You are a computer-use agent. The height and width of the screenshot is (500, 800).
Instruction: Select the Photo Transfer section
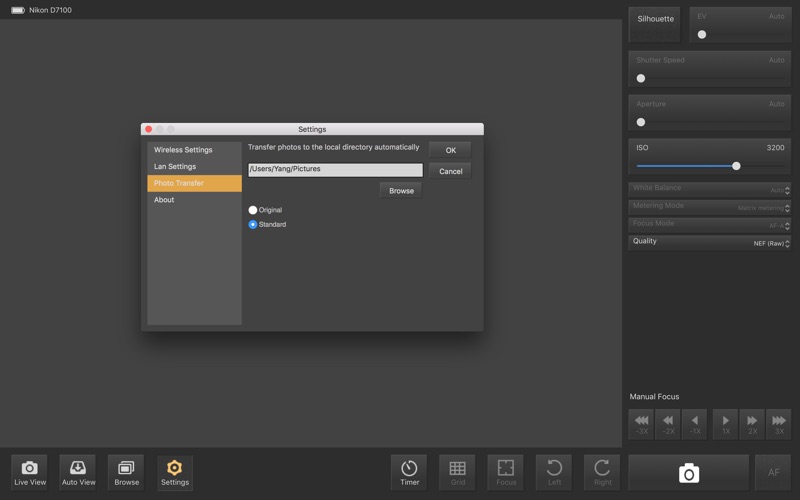(194, 183)
